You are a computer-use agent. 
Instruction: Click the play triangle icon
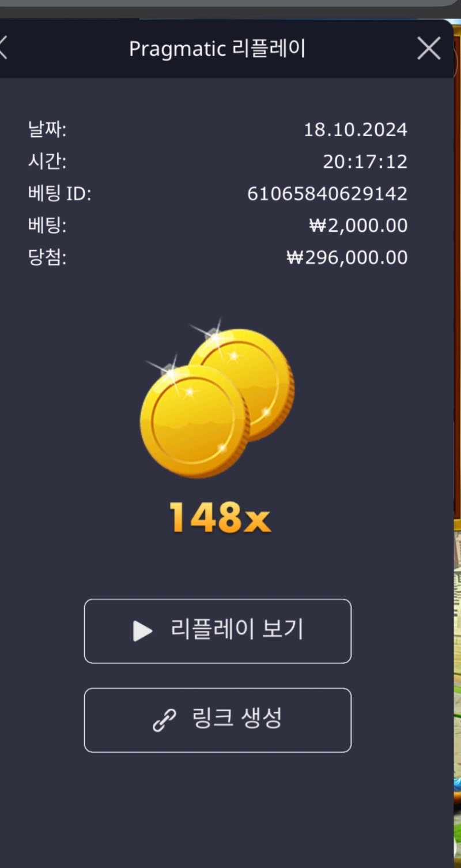[x=142, y=631]
